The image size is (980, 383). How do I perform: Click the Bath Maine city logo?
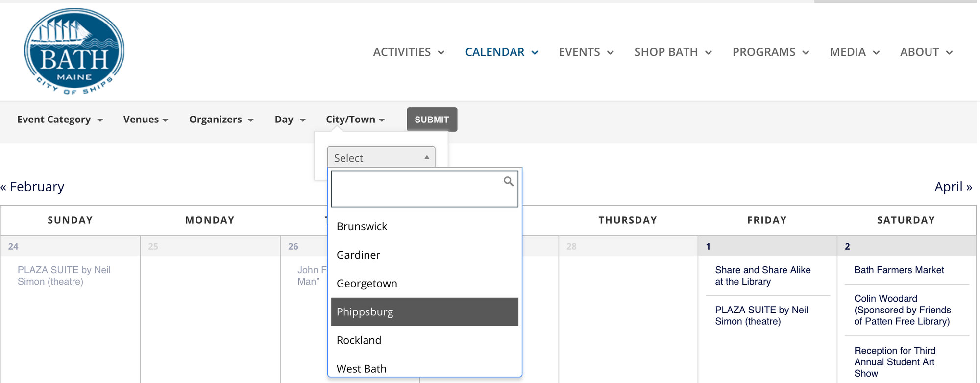click(x=74, y=51)
